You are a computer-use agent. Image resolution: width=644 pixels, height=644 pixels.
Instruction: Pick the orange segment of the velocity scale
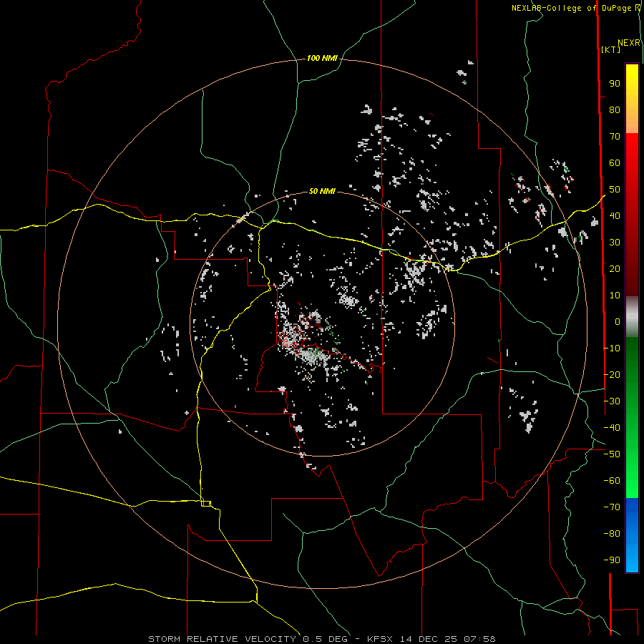(632, 122)
